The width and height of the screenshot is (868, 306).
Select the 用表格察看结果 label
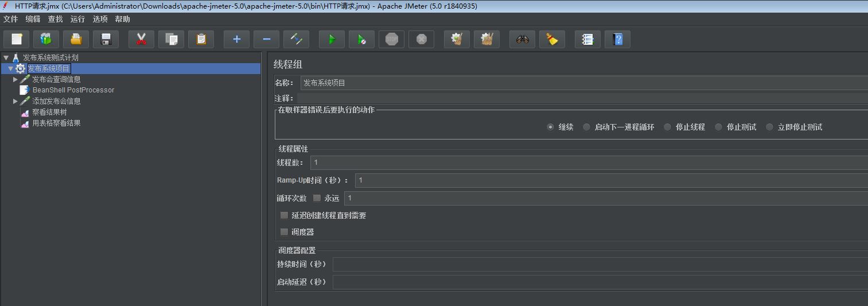(x=56, y=123)
